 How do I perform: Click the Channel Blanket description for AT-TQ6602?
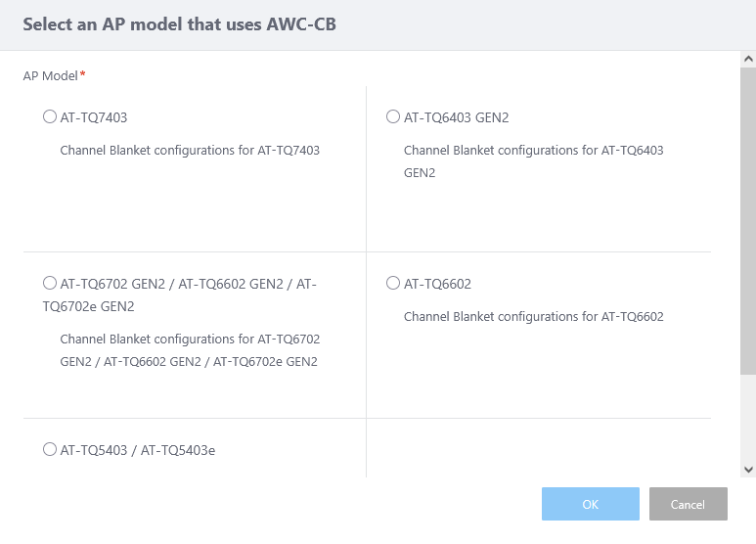pos(533,317)
